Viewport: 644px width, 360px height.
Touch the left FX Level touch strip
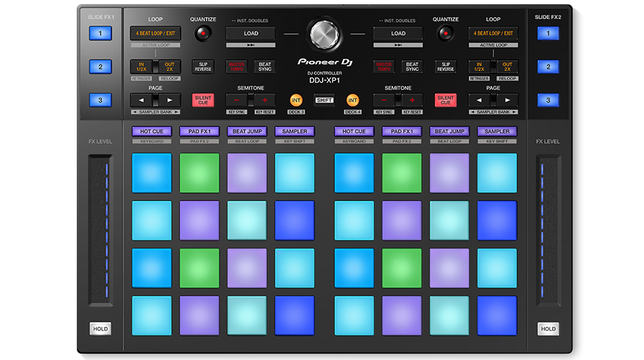point(101,230)
